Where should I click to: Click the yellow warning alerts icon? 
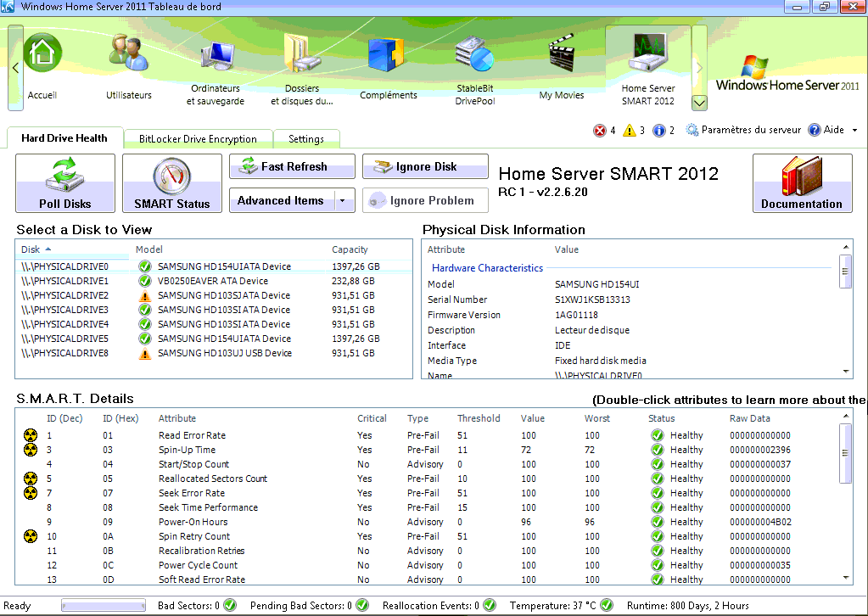(x=630, y=131)
